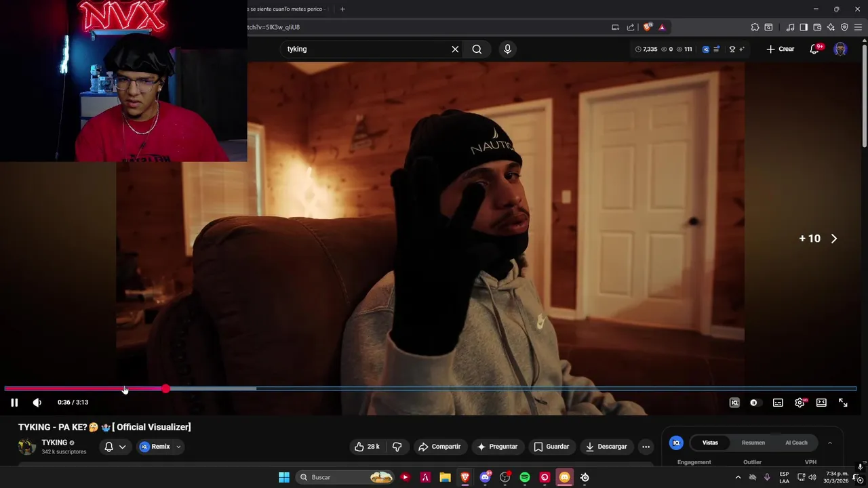Open Discord from the taskbar
Viewport: 868px width, 488px height.
click(x=485, y=477)
